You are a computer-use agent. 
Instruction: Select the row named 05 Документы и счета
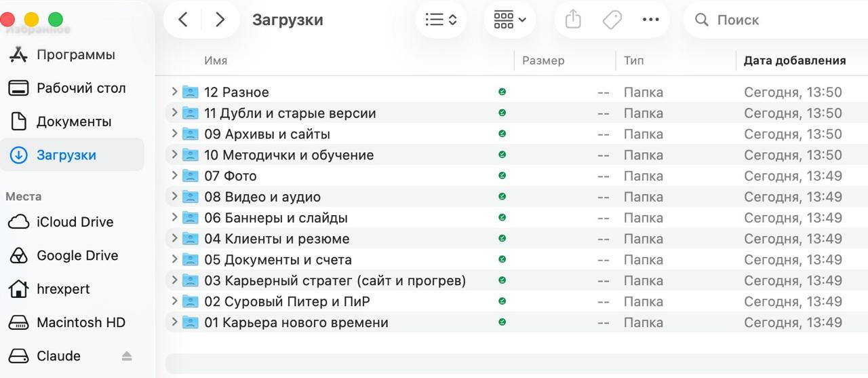pyautogui.click(x=517, y=259)
